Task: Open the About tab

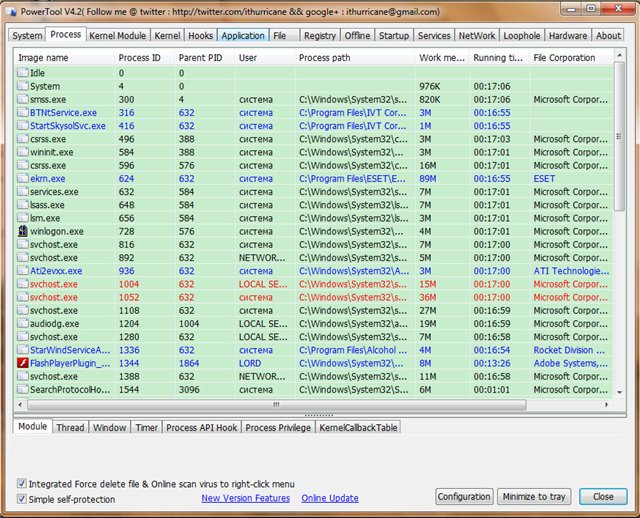Action: point(608,36)
